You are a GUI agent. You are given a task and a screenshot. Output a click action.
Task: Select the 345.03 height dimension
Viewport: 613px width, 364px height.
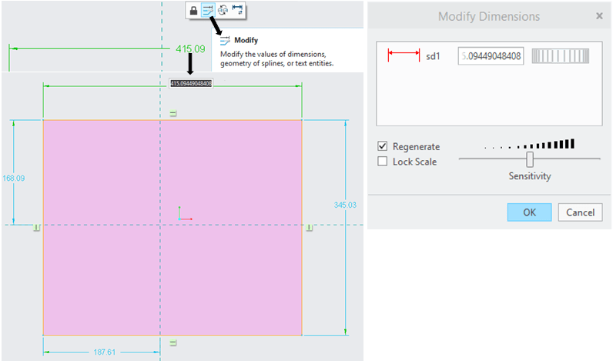coord(345,205)
